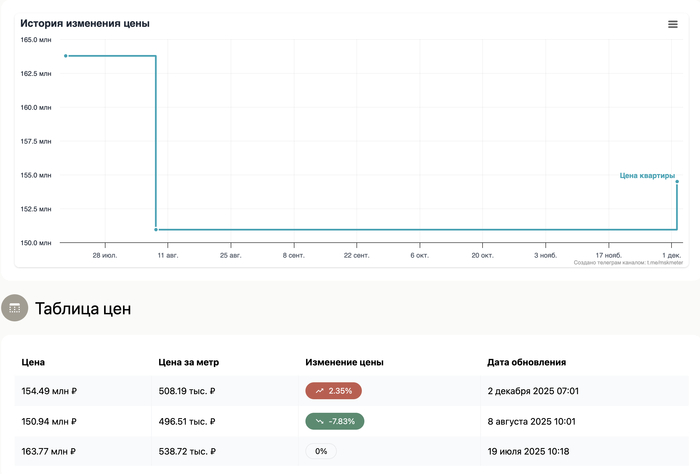Click the red 2.35% price change badge
Viewport: 700px width, 474px height.
(334, 391)
